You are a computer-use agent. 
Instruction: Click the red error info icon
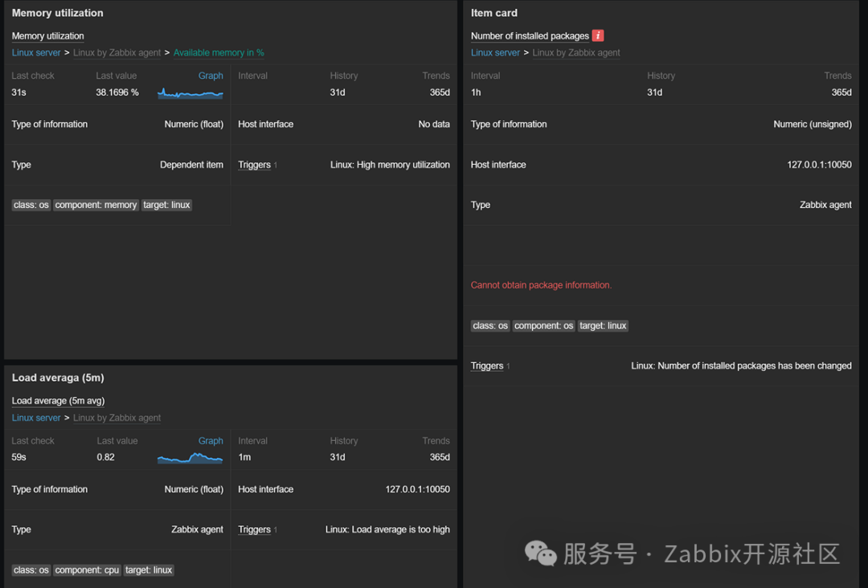click(x=598, y=35)
